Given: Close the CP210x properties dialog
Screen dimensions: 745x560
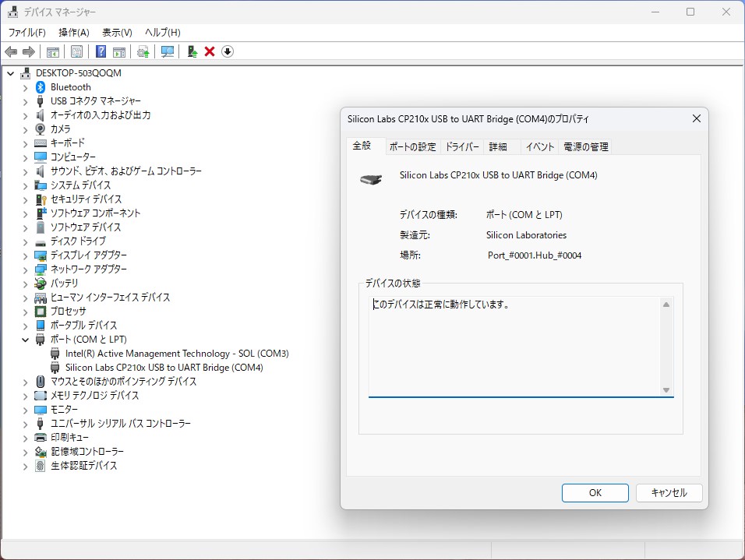Looking at the screenshot, I should click(x=696, y=118).
